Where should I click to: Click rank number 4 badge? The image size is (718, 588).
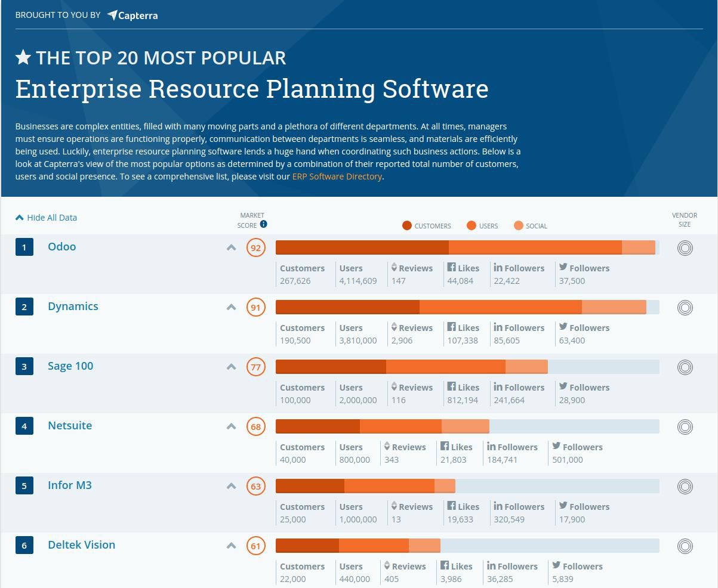click(24, 426)
